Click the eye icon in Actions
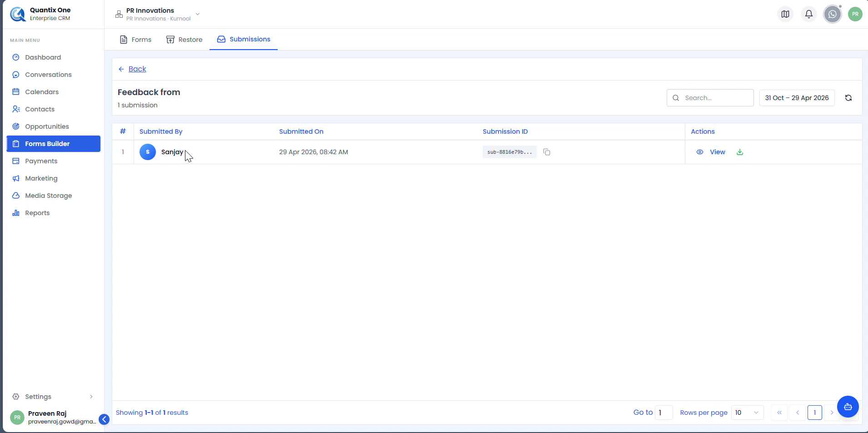The height and width of the screenshot is (433, 868). [700, 152]
